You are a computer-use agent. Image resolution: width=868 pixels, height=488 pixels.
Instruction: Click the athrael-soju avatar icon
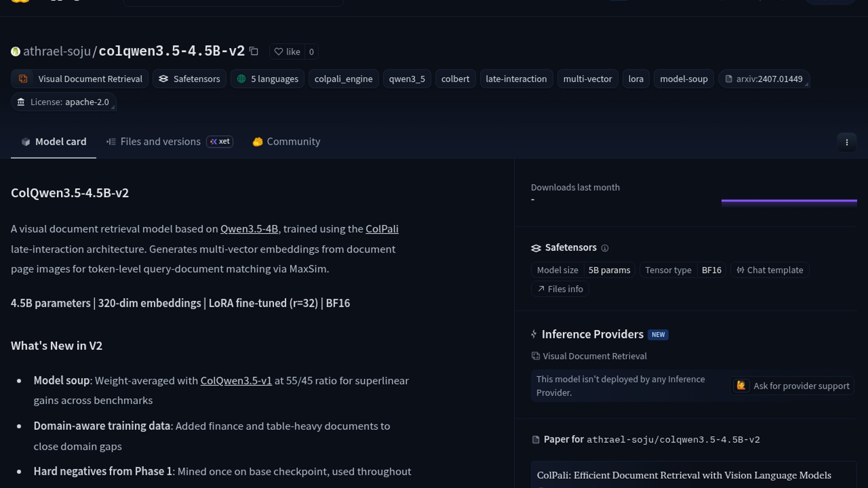(15, 52)
